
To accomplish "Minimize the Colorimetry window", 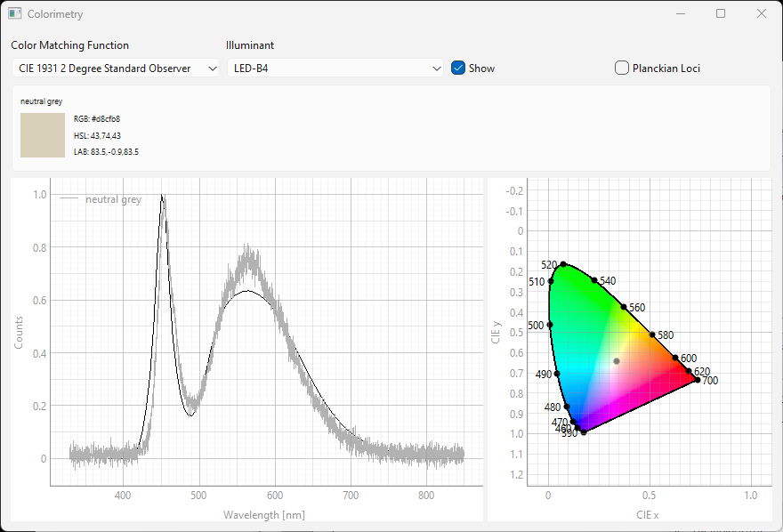I will 680,14.
